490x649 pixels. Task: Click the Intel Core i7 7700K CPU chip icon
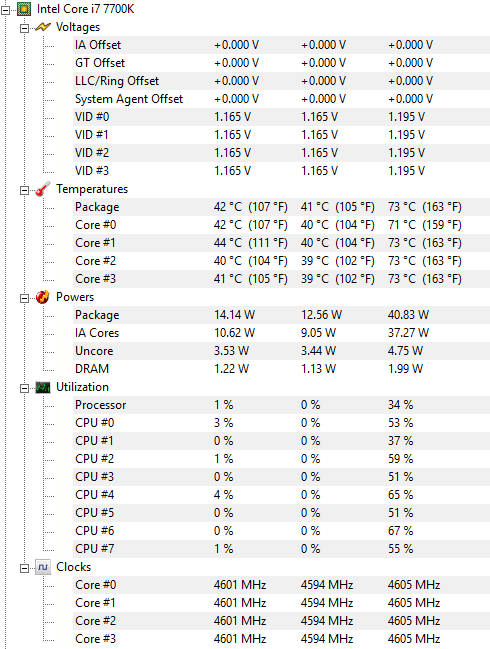(24, 9)
